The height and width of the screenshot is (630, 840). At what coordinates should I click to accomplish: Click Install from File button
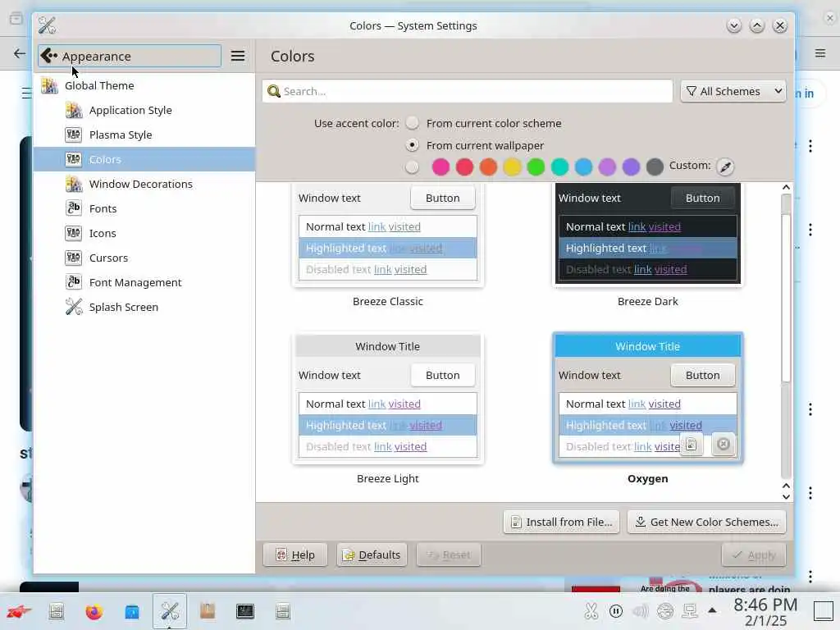point(561,522)
